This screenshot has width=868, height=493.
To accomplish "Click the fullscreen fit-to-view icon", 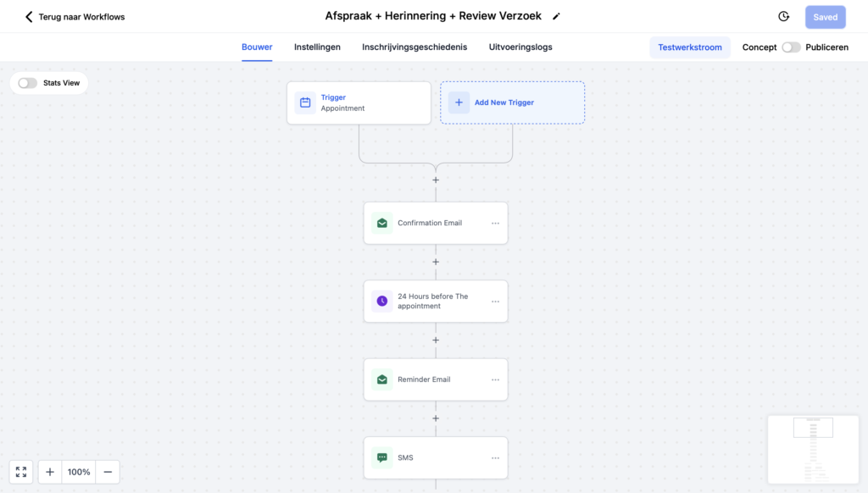I will point(21,472).
